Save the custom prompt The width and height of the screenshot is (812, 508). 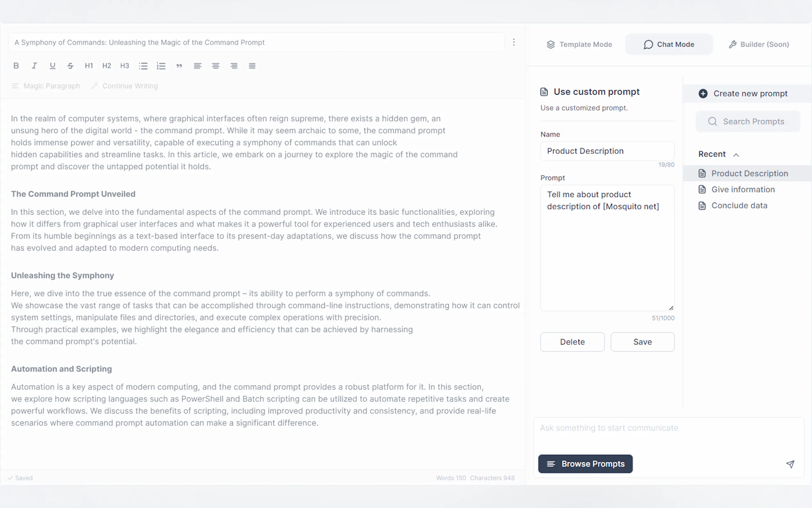[642, 342]
